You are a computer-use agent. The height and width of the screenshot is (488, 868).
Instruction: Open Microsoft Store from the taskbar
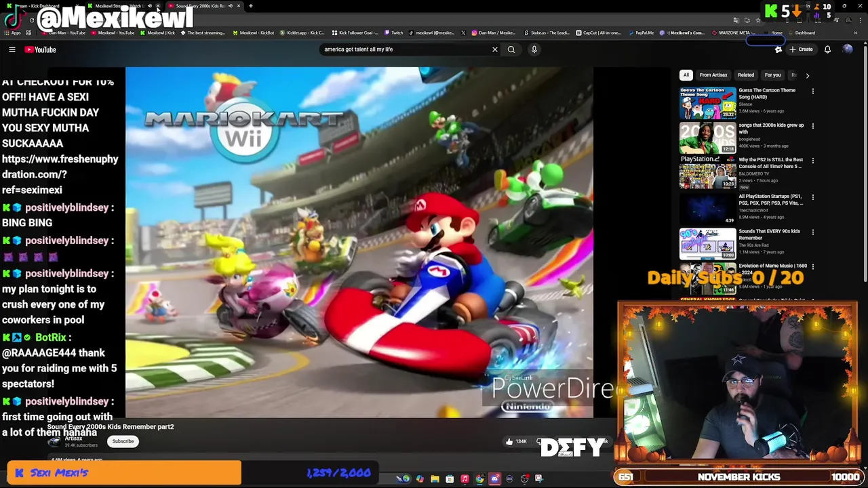click(x=450, y=479)
